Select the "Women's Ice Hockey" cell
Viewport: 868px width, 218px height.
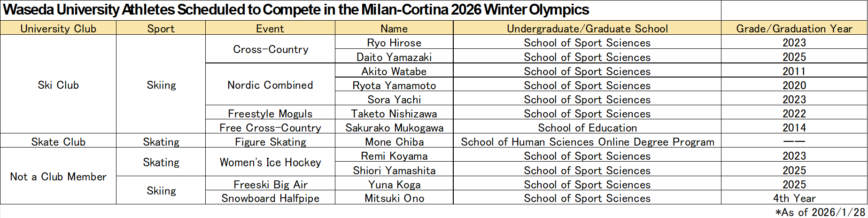(x=270, y=163)
